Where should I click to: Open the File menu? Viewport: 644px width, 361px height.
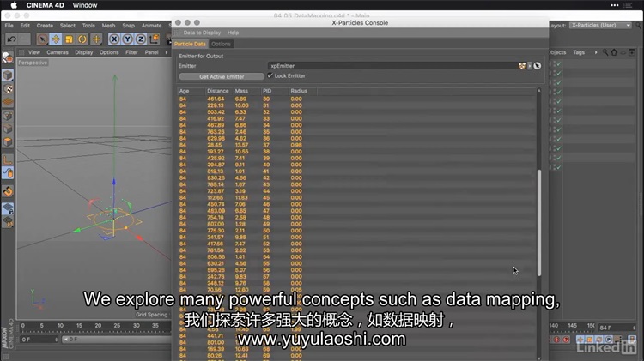tap(9, 26)
